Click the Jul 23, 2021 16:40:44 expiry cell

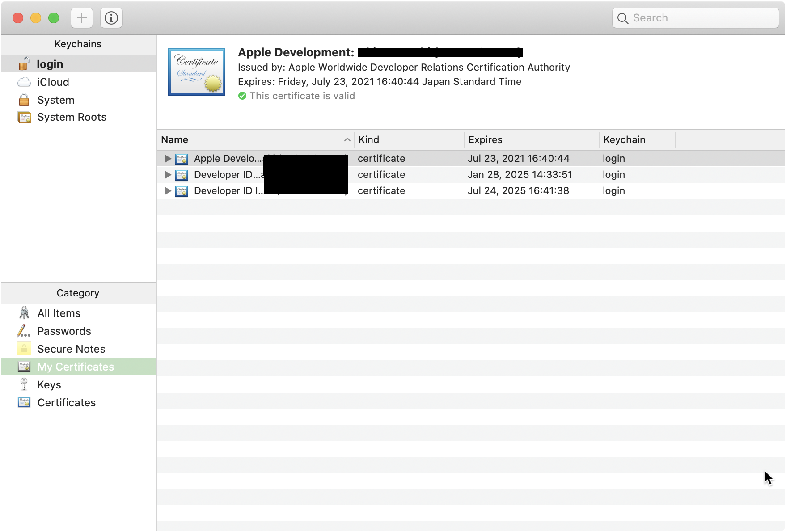tap(519, 159)
